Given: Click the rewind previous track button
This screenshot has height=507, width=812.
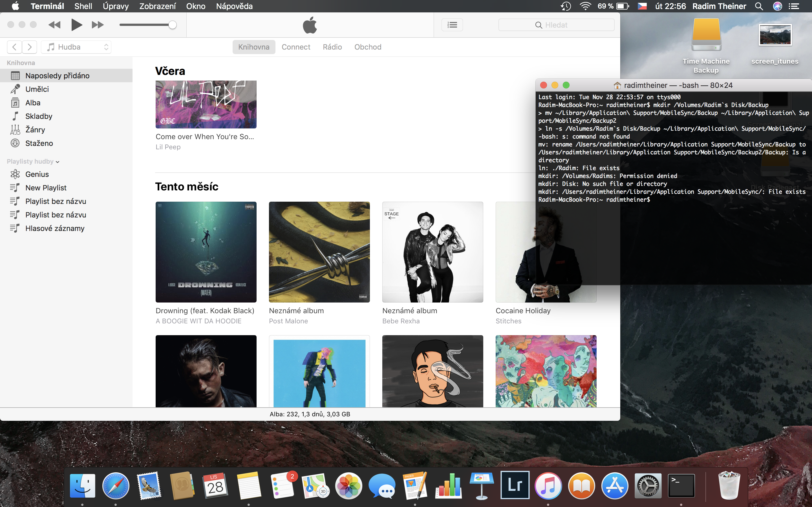Looking at the screenshot, I should tap(54, 25).
